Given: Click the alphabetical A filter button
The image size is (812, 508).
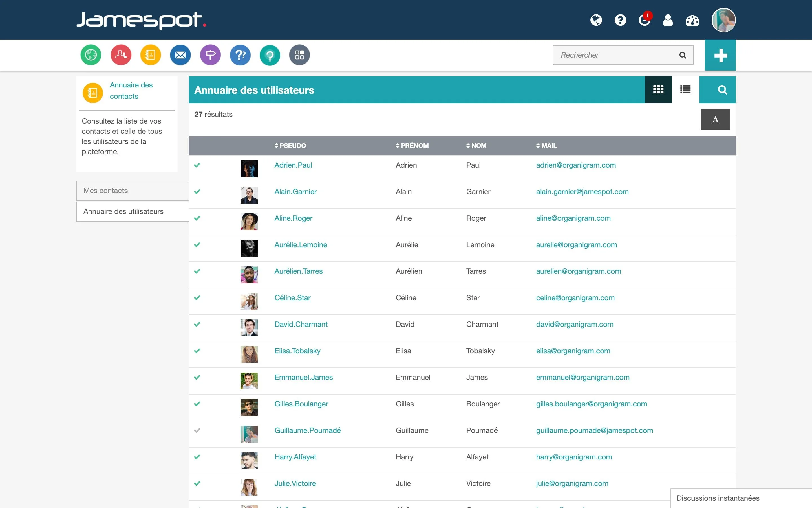Looking at the screenshot, I should pyautogui.click(x=715, y=119).
